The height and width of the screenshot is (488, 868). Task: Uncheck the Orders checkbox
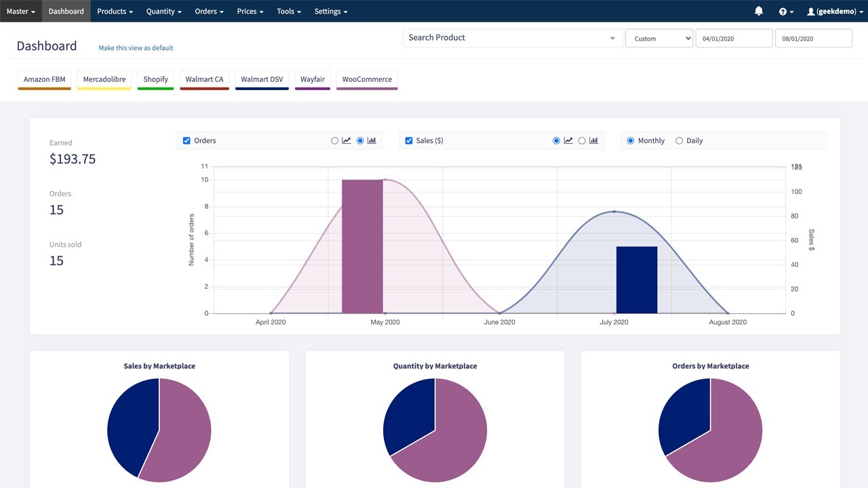click(x=186, y=140)
